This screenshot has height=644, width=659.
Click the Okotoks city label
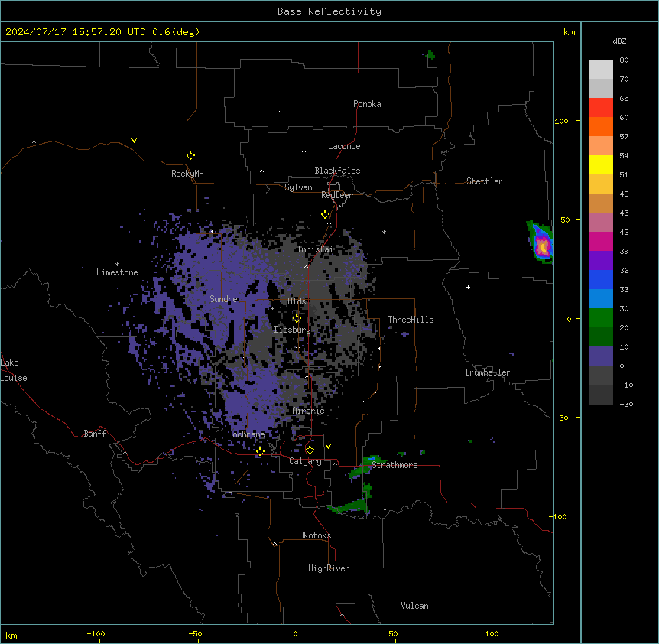[x=315, y=535]
